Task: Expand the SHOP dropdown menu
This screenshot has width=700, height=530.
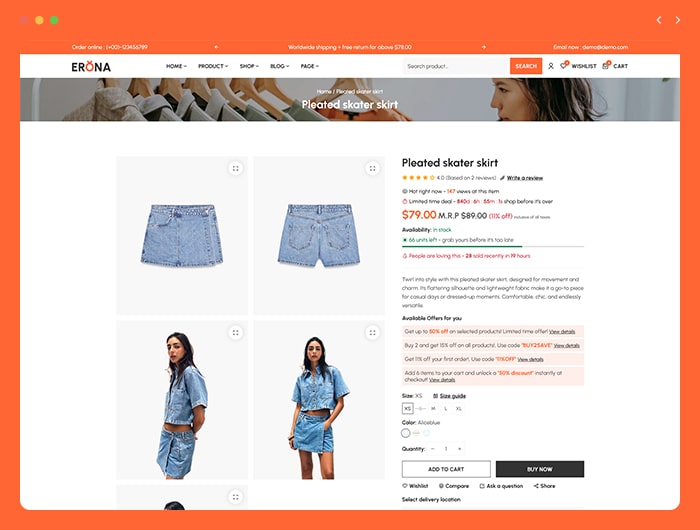Action: [x=249, y=66]
